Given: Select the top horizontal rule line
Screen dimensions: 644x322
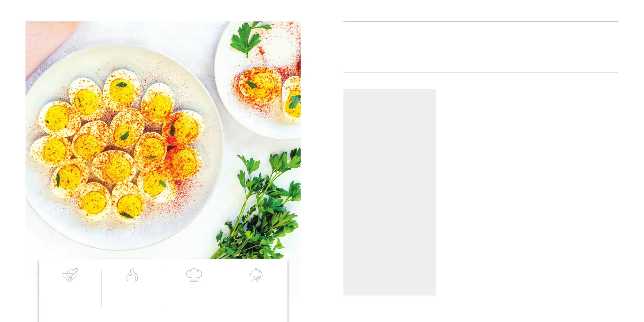Looking at the screenshot, I should tap(481, 22).
